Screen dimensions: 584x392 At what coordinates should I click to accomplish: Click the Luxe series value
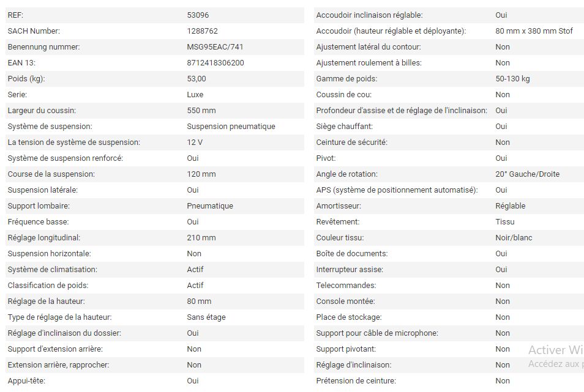tap(195, 94)
